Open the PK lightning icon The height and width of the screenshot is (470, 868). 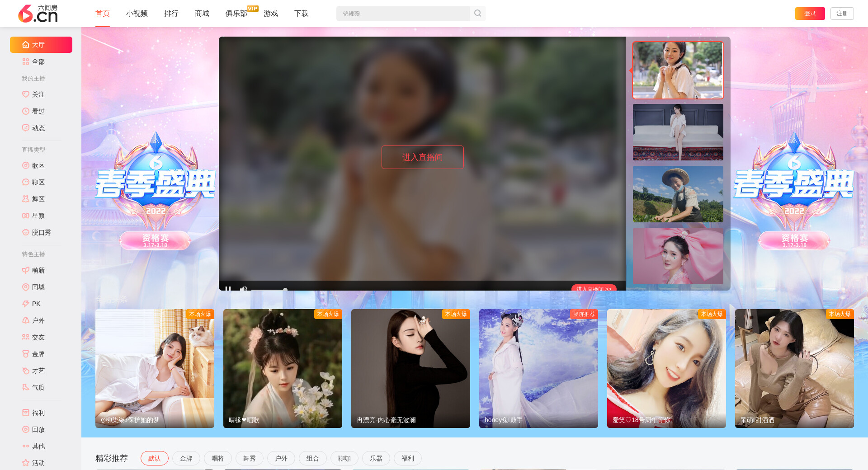(x=26, y=304)
